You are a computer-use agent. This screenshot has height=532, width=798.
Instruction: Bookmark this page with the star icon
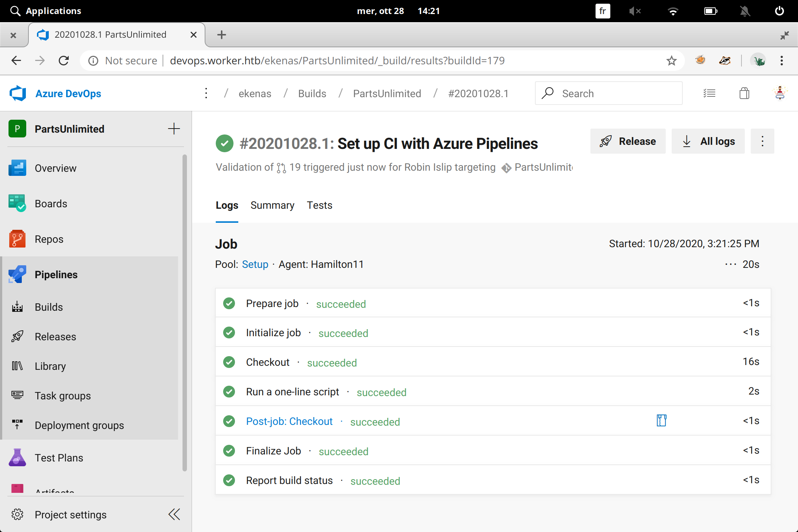click(671, 61)
